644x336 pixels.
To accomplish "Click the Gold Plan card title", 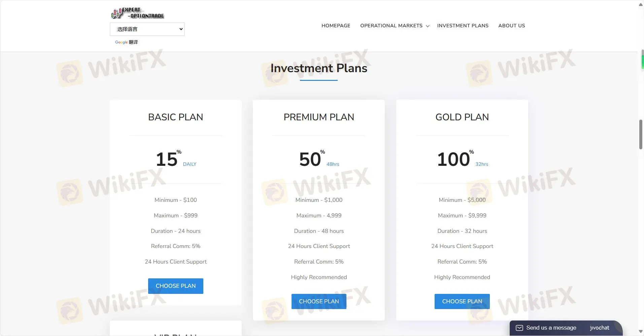I will [462, 117].
